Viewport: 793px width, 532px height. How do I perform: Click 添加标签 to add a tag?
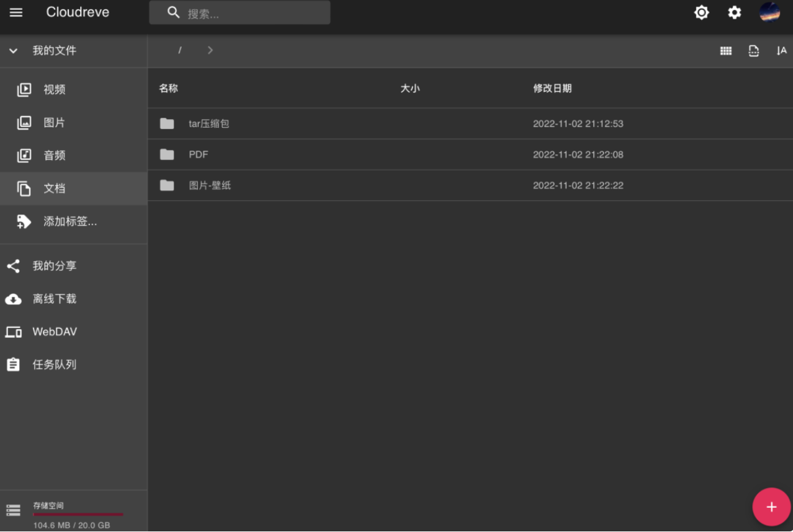[69, 221]
